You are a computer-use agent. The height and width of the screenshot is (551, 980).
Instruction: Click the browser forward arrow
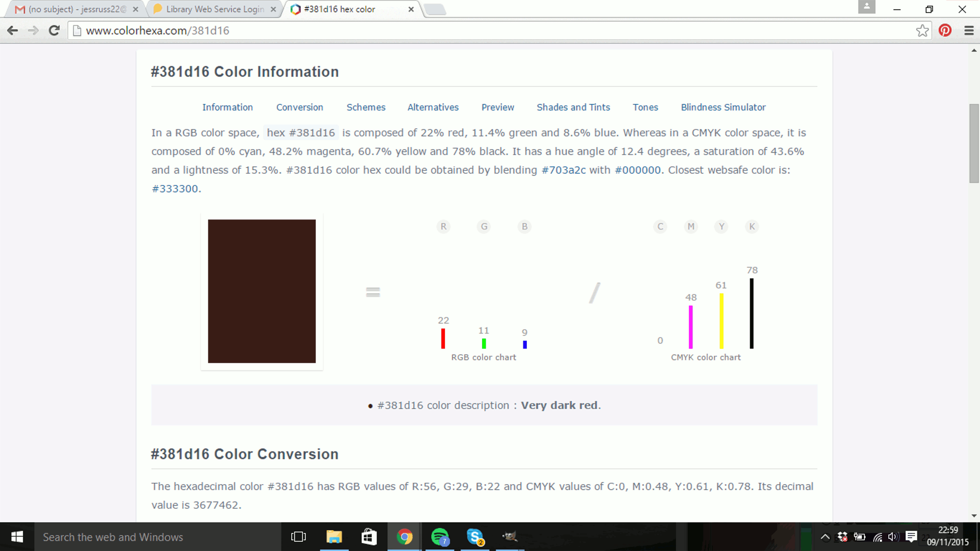pos(33,30)
